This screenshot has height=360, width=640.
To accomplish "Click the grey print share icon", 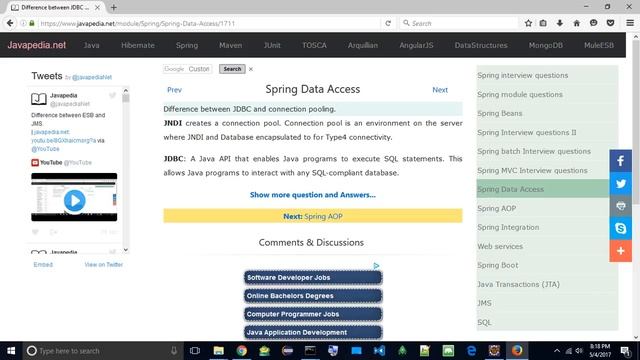I will click(620, 206).
